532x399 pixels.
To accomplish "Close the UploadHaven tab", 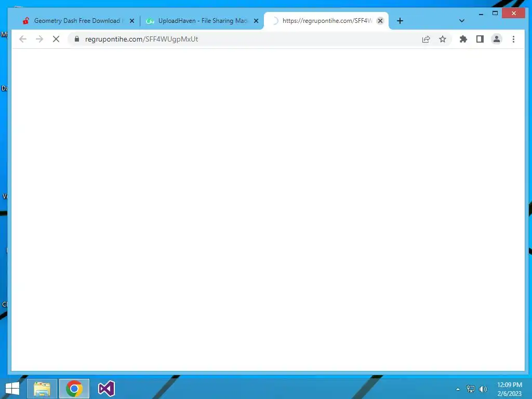I will coord(256,21).
